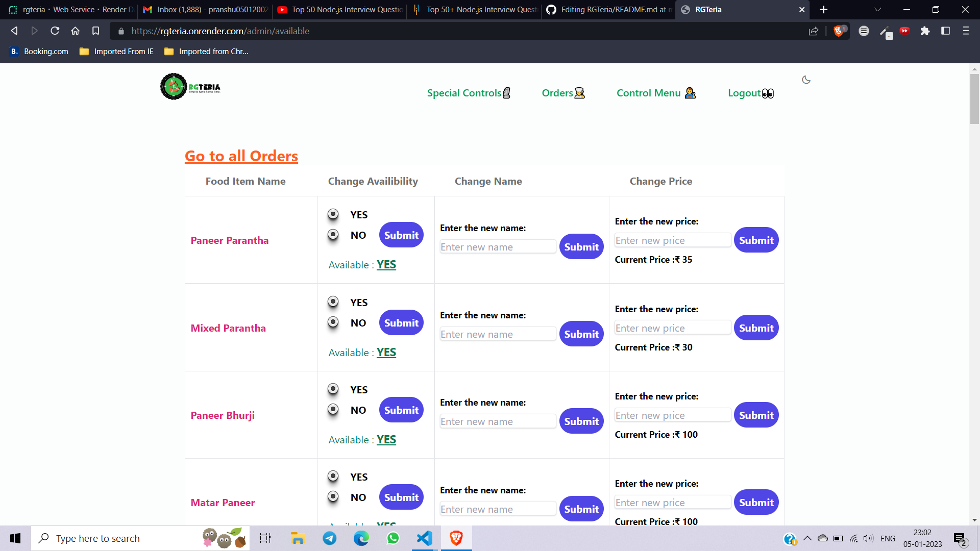Open the browser extensions puzzle icon
The width and height of the screenshot is (980, 551).
(x=925, y=31)
